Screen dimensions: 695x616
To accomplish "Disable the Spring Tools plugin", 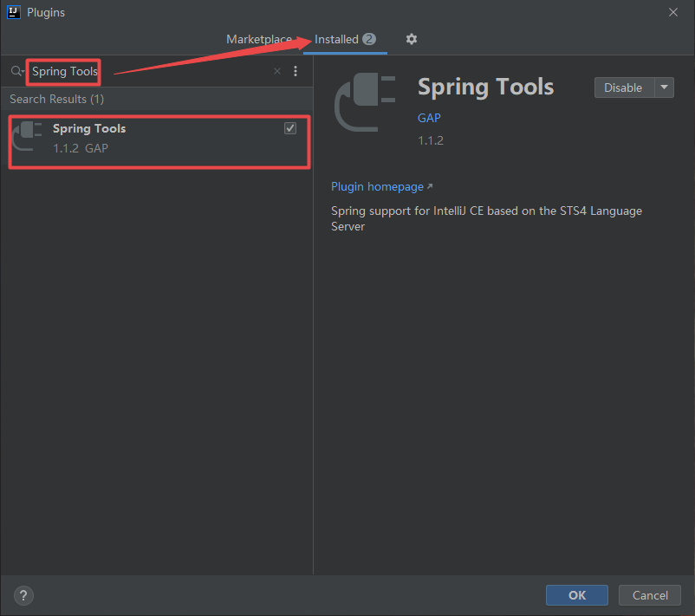I will point(624,88).
